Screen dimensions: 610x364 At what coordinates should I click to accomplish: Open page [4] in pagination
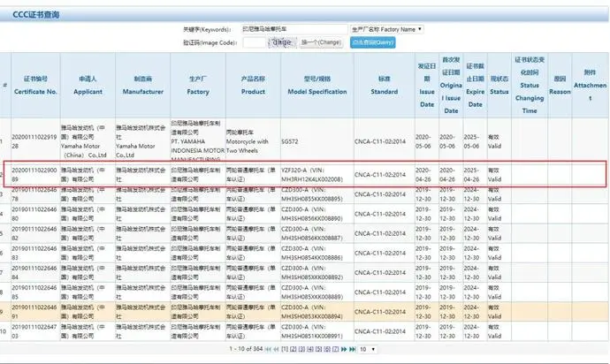pos(310,349)
